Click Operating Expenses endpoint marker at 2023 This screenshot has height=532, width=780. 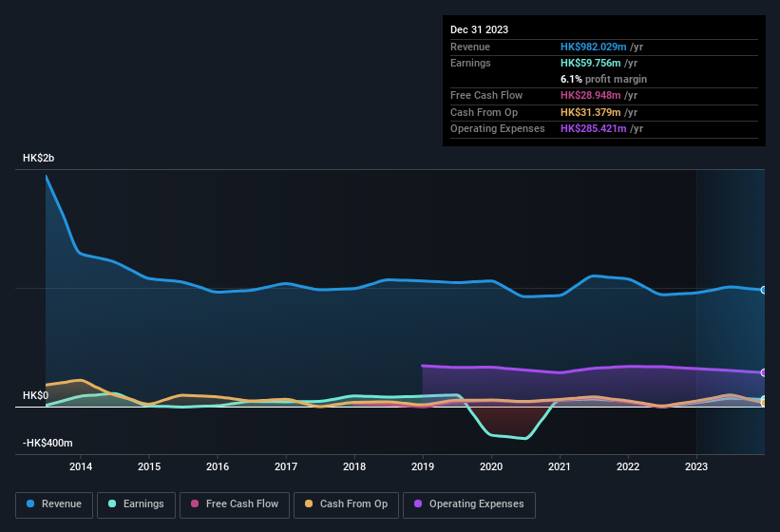(x=764, y=372)
